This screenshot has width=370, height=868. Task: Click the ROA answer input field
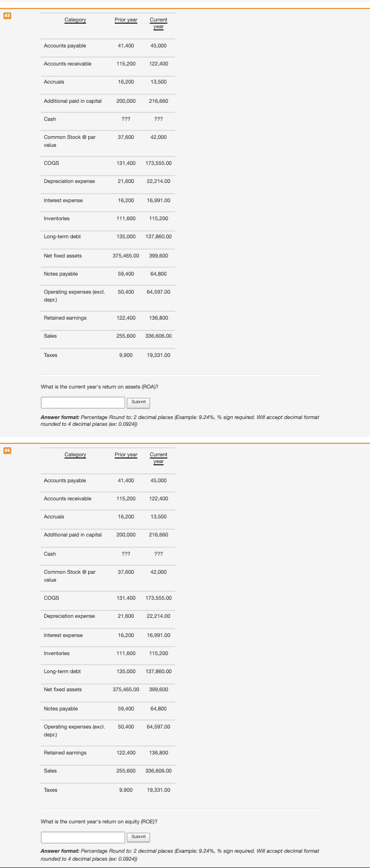click(82, 402)
